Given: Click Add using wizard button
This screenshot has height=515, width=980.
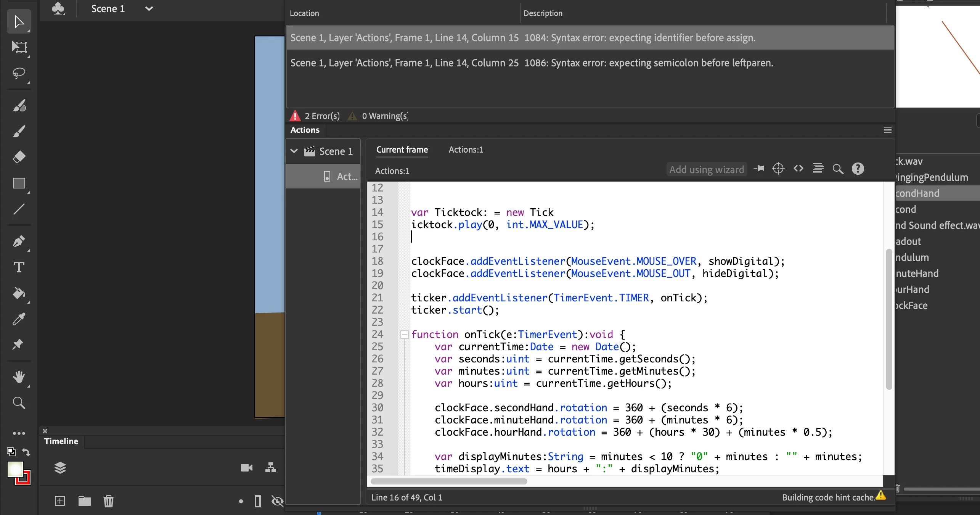Looking at the screenshot, I should pyautogui.click(x=707, y=169).
